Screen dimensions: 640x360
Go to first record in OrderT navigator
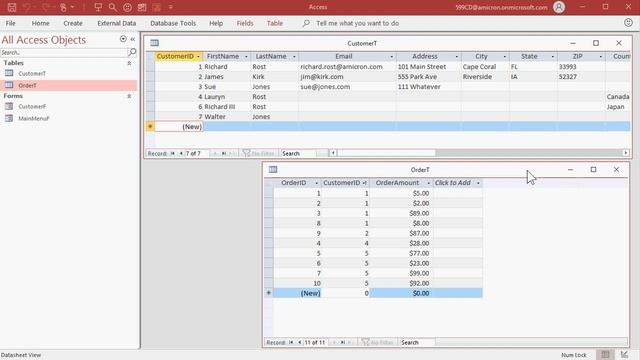(291, 342)
